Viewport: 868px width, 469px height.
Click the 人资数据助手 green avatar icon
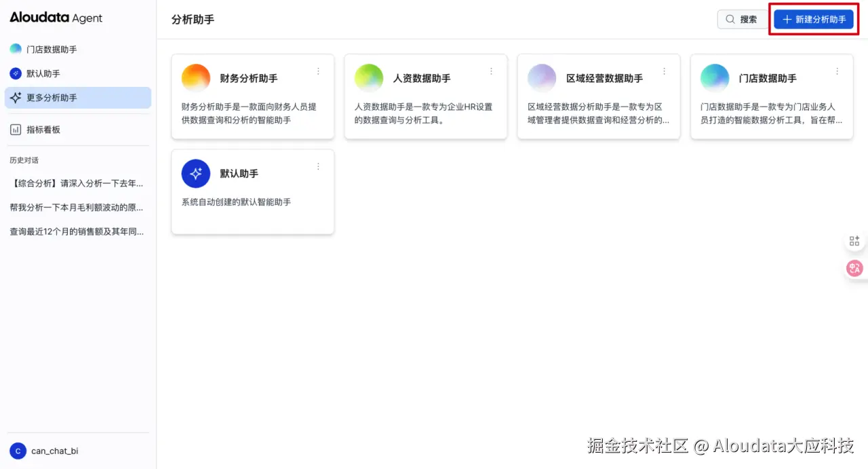point(369,77)
